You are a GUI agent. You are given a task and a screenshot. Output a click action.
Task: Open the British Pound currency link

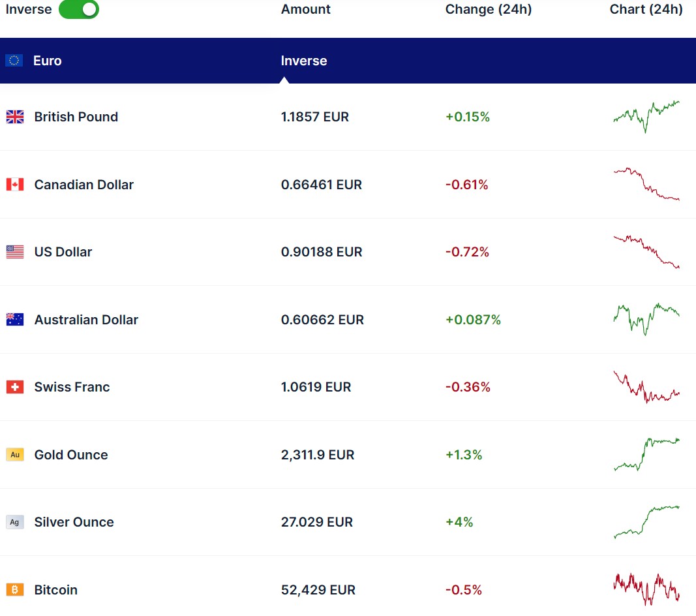(x=76, y=117)
